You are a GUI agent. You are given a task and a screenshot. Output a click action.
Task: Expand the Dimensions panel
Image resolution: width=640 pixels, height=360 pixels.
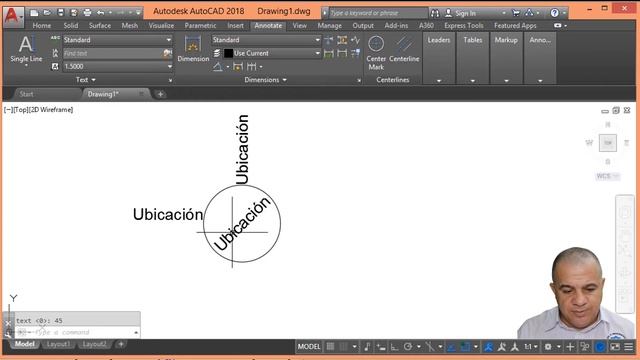[x=265, y=80]
